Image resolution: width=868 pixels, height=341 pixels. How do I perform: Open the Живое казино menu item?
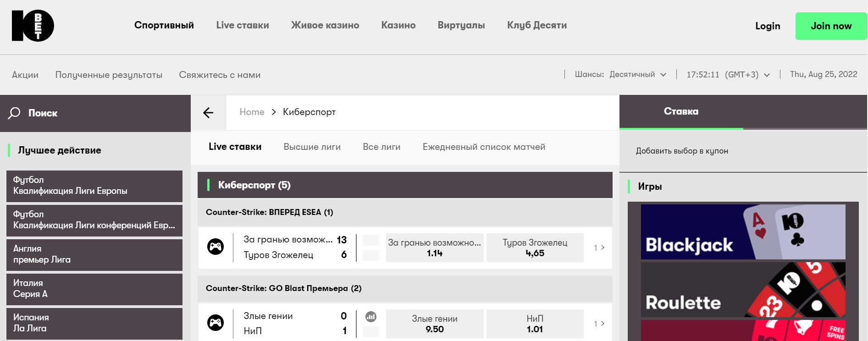coord(325,25)
